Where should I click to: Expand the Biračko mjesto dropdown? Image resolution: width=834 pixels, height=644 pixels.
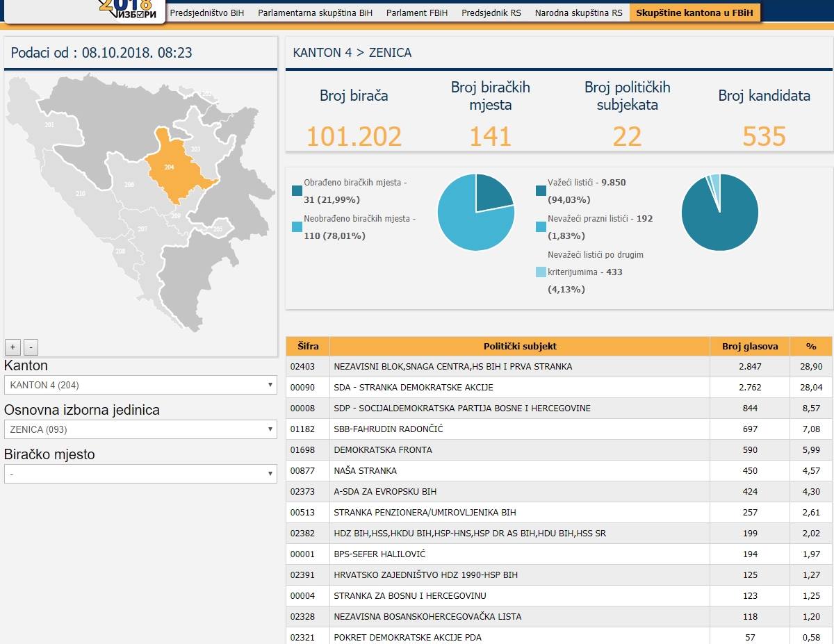coord(140,474)
